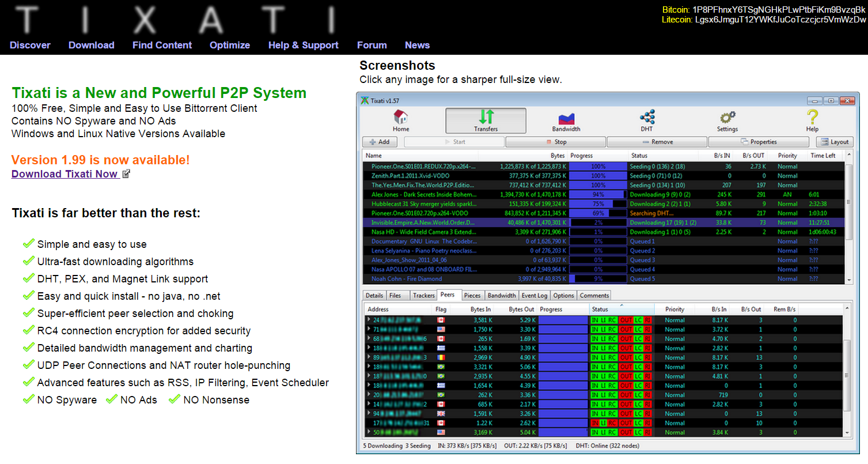Image resolution: width=868 pixels, height=464 pixels.
Task: Switch to the Pieces tab
Action: tap(472, 295)
